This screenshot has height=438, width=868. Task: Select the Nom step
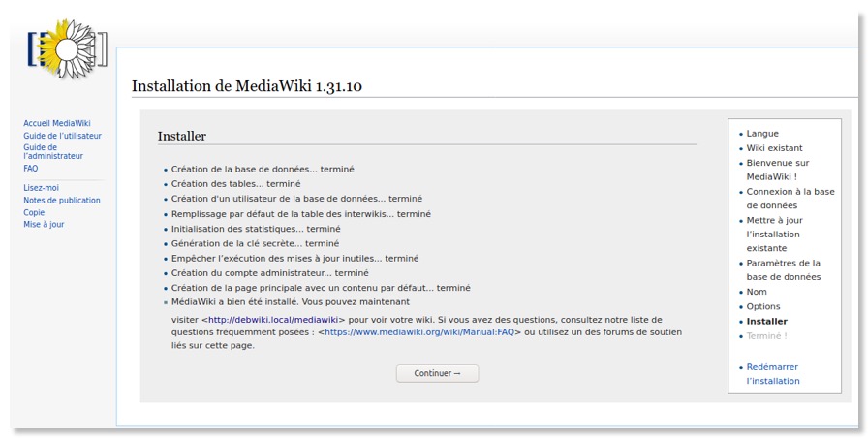[757, 292]
